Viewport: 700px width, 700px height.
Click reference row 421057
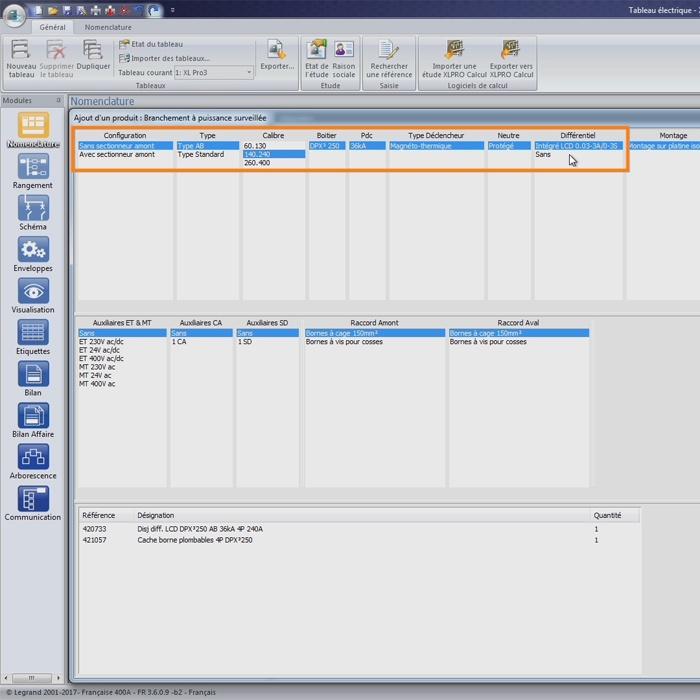pyautogui.click(x=360, y=540)
